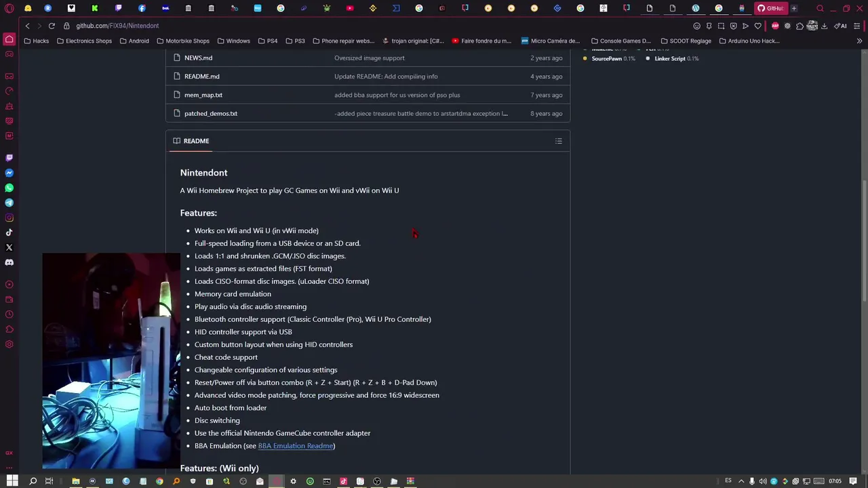Open commit 'Update README: Add compiling info'
This screenshot has width=868, height=488.
[386, 77]
